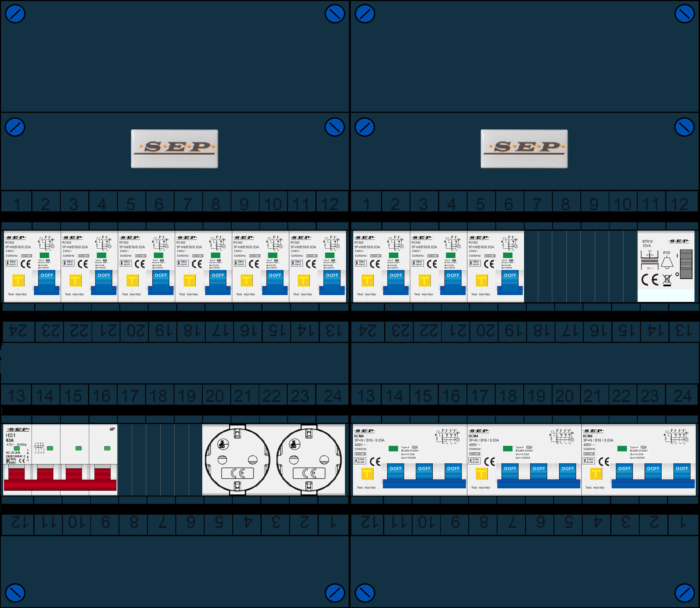This screenshot has width=700, height=608.
Task: Click 'Test monthly' text on the third RCM4 breaker
Action: [x=595, y=488]
